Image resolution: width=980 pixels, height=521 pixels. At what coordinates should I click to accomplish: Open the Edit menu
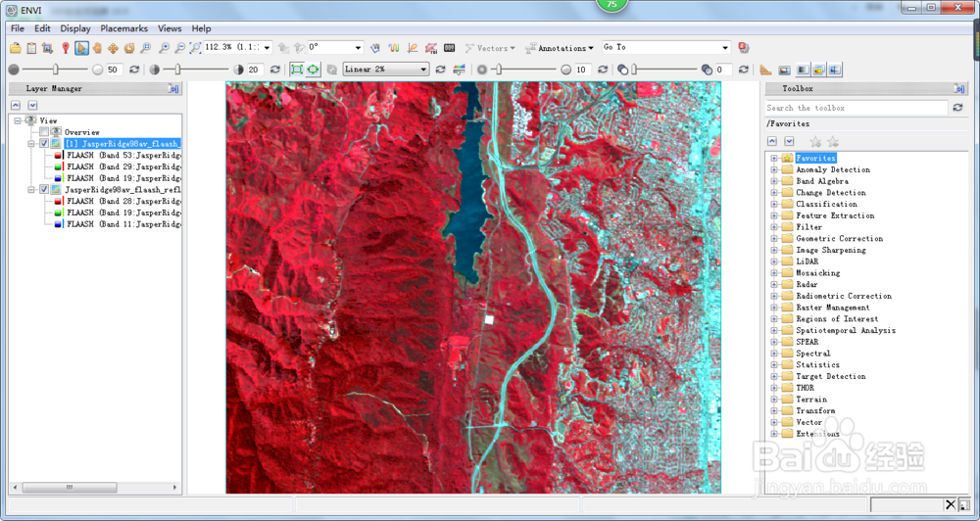pos(42,28)
